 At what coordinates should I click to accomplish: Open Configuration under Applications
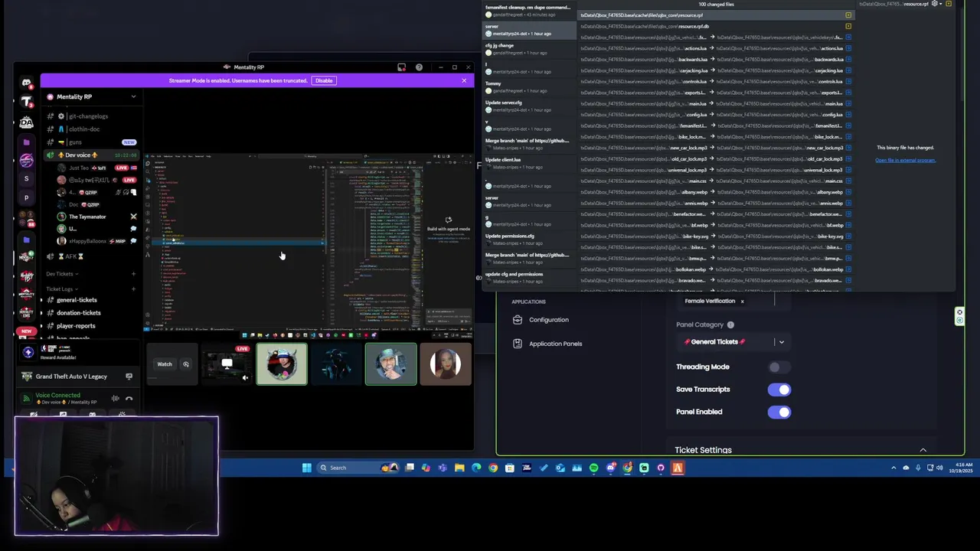tap(548, 320)
